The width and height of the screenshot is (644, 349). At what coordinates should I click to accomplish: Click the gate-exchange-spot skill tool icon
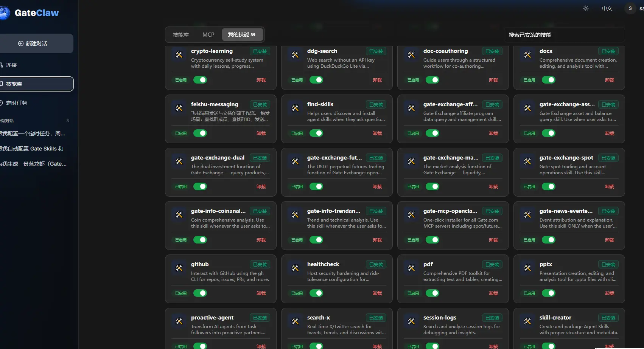point(527,161)
